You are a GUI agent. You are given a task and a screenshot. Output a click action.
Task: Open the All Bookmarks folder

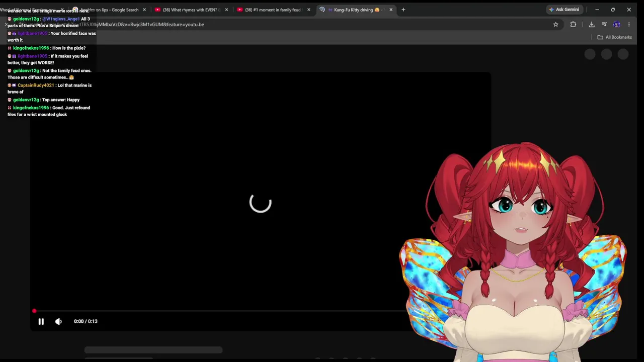click(614, 37)
